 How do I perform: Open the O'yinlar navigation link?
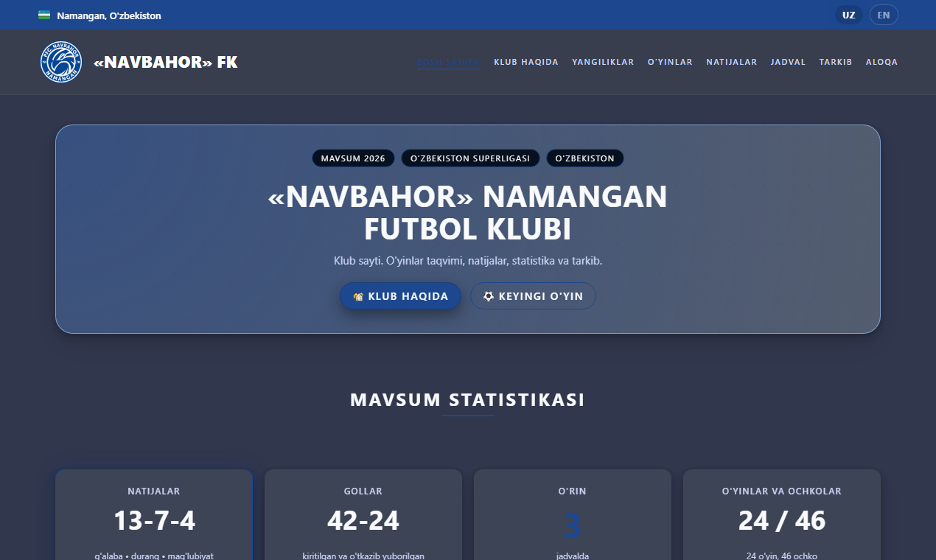[x=670, y=62]
